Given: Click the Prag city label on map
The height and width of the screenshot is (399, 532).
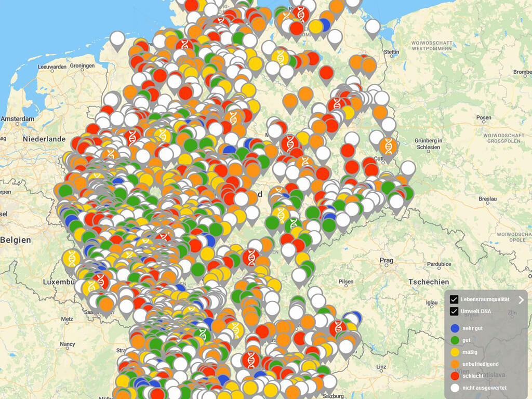Looking at the screenshot, I should click(386, 260).
